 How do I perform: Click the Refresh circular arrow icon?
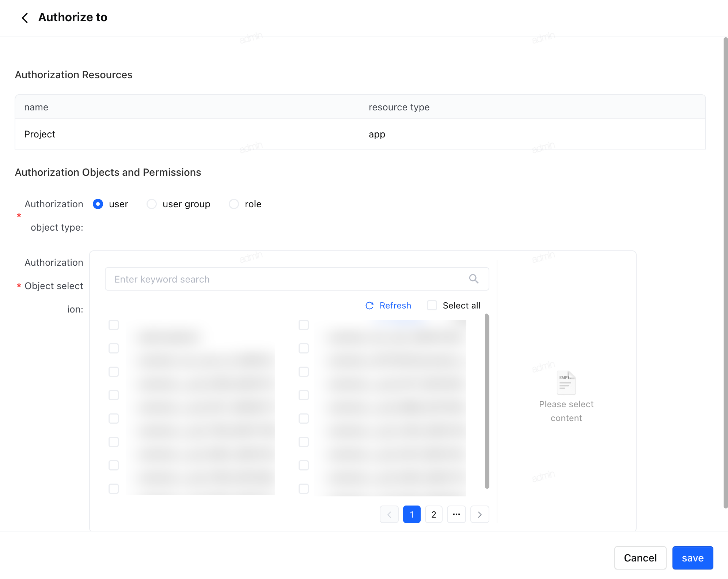pyautogui.click(x=369, y=306)
